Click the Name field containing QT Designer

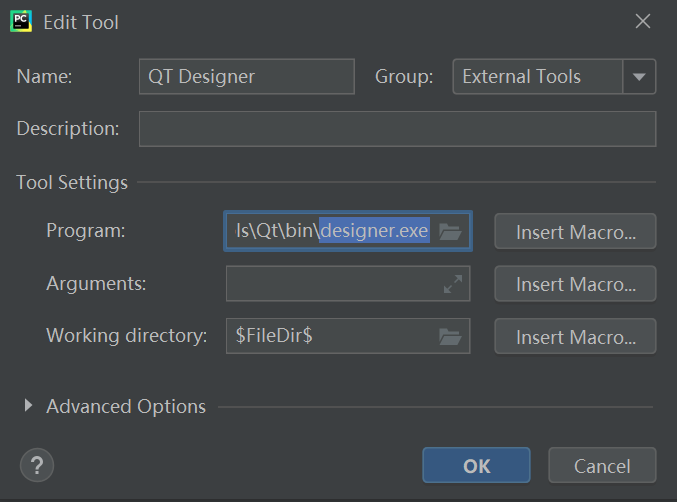pyautogui.click(x=247, y=77)
